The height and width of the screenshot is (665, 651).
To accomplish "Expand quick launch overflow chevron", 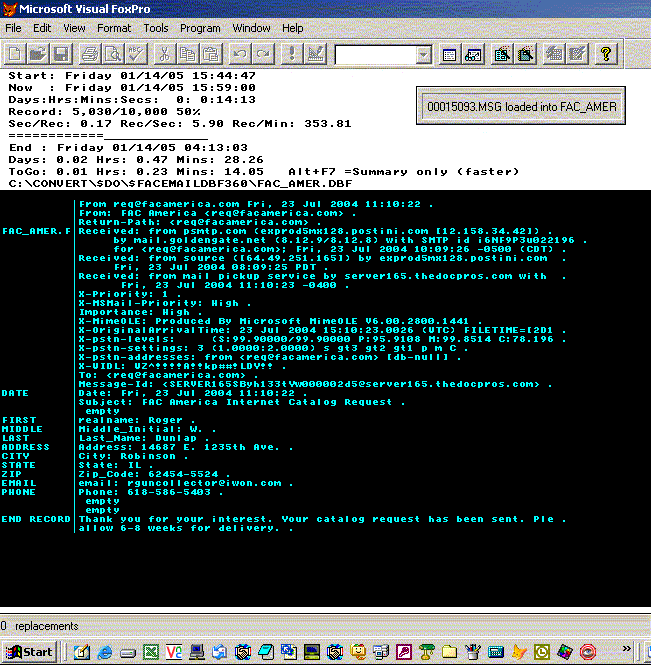I will pos(626,648).
